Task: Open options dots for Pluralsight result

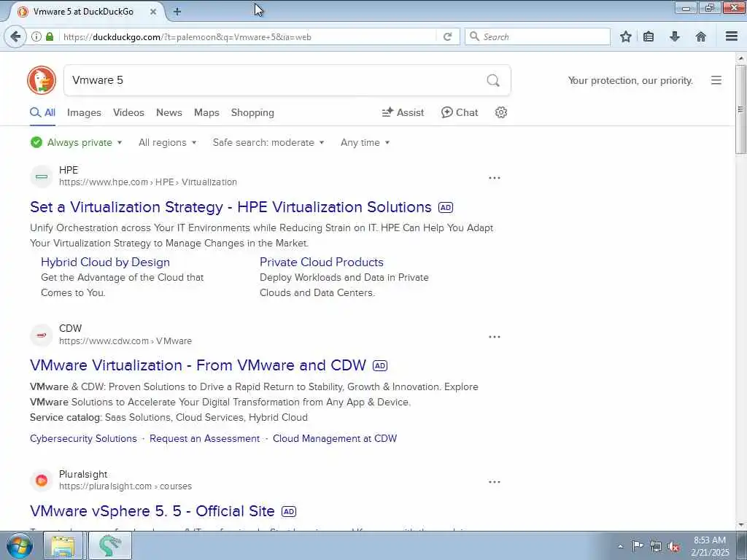Action: [495, 482]
